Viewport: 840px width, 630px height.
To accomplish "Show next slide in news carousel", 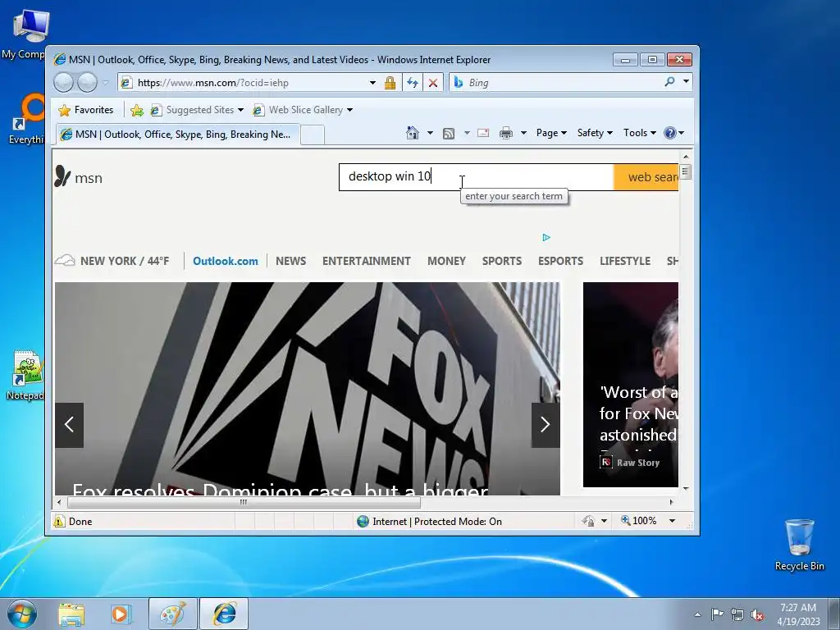I will coord(546,425).
